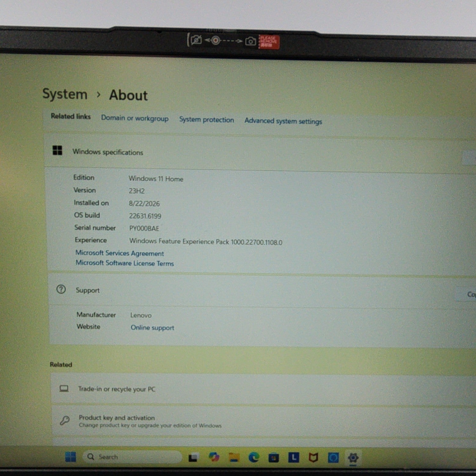
Task: Select Windows Feature Experience Pack text
Action: [x=206, y=241]
